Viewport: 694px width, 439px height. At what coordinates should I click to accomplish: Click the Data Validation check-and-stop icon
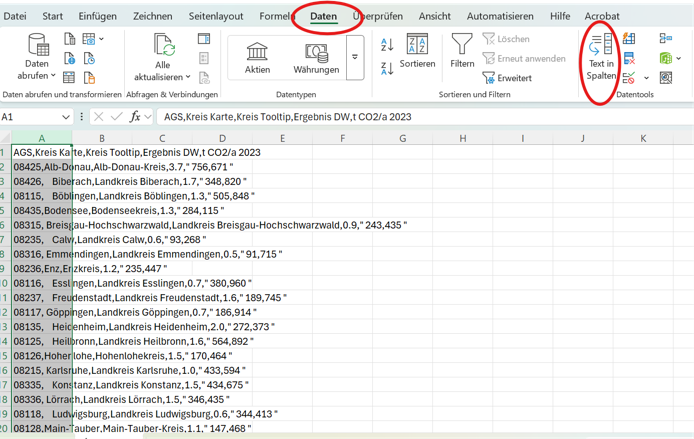(x=628, y=78)
